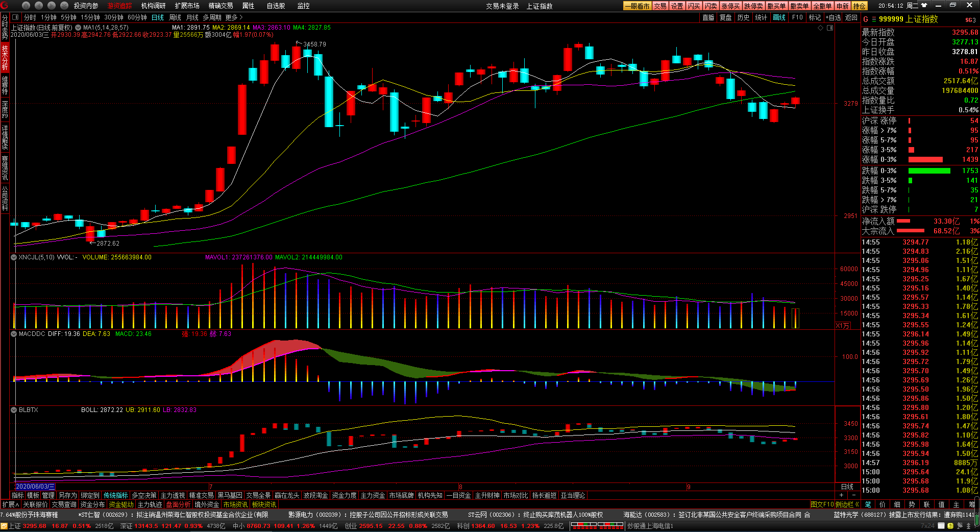Switch to the 笔 tick tab
The image size is (980, 532).
point(868,504)
